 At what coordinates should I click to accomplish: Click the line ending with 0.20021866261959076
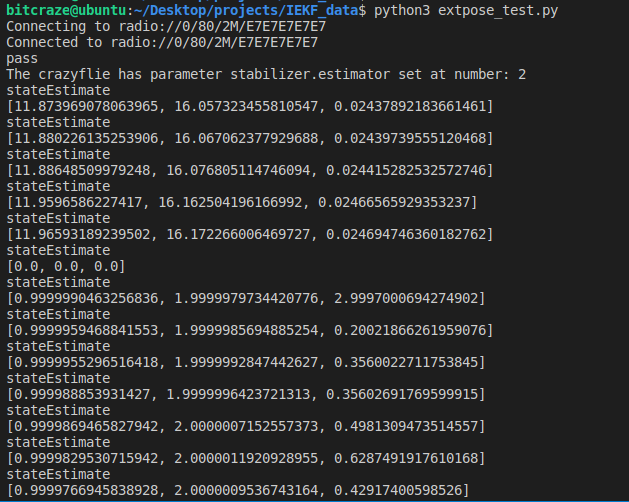pyautogui.click(x=249, y=330)
